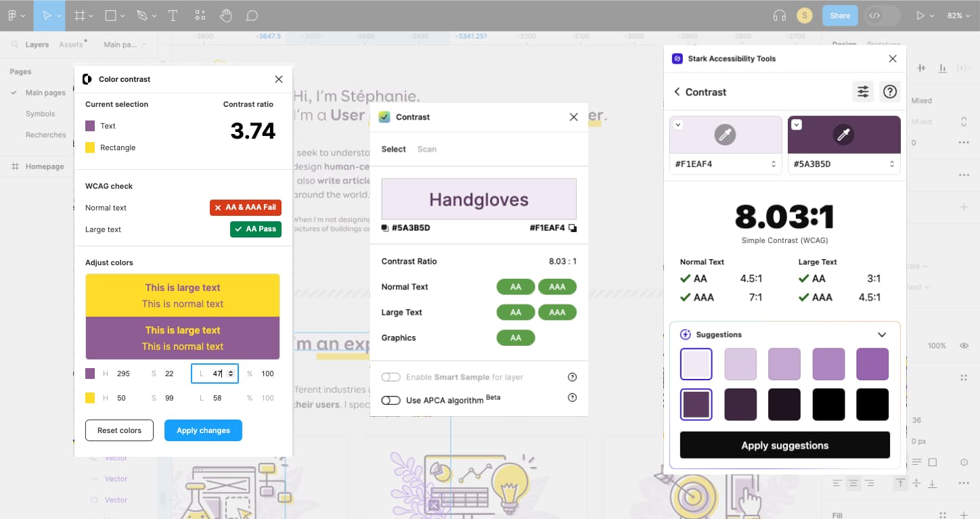Enable Smart Sample for layer
The height and width of the screenshot is (519, 980).
click(x=391, y=377)
